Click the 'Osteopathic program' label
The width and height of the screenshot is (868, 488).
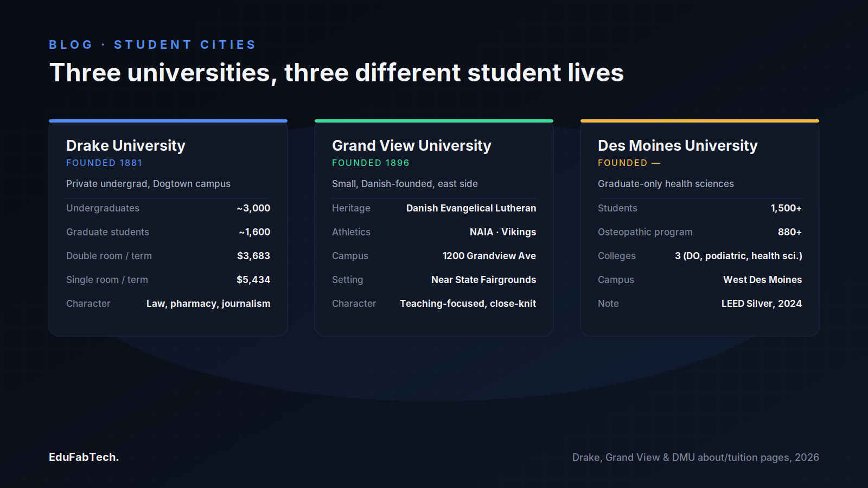coord(645,232)
